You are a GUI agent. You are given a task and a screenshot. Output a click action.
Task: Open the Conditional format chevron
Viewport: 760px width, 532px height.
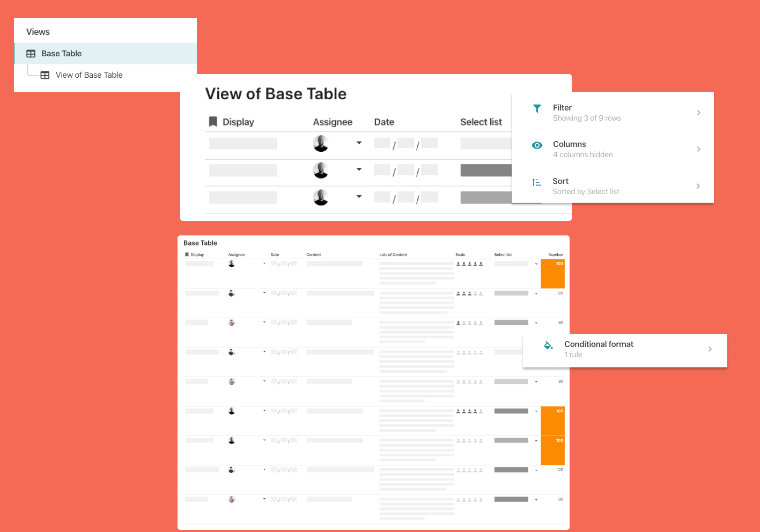point(710,349)
